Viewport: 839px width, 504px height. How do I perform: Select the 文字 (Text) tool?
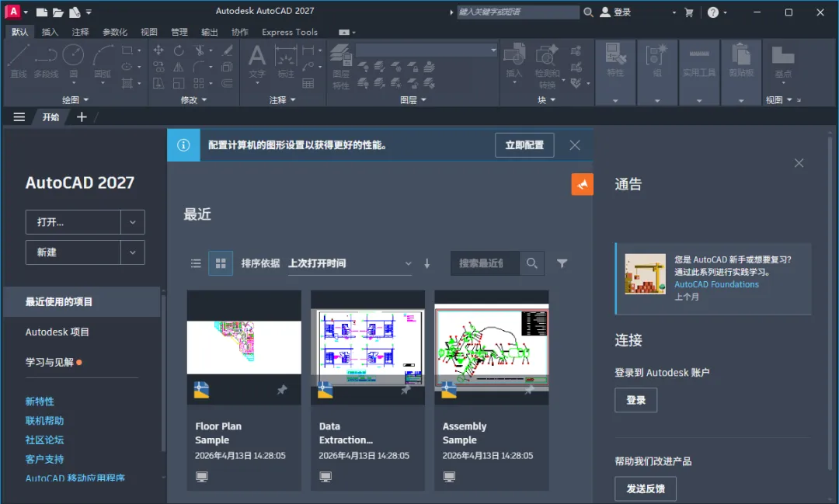pos(257,61)
